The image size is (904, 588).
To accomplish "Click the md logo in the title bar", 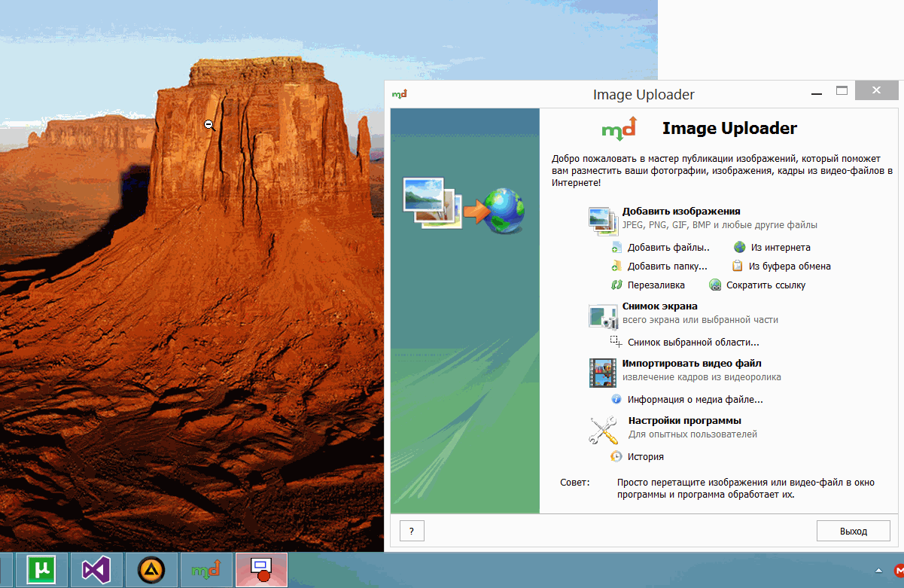I will [400, 94].
